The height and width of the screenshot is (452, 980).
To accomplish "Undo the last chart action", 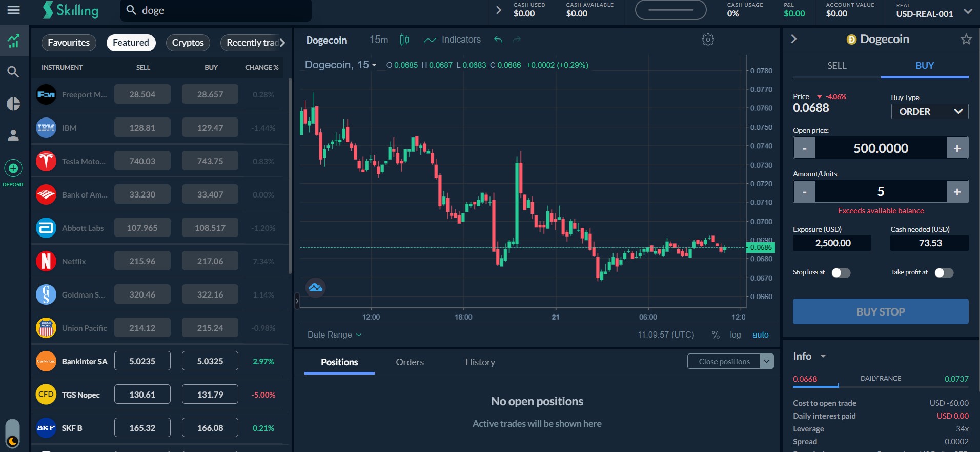I will coord(498,40).
